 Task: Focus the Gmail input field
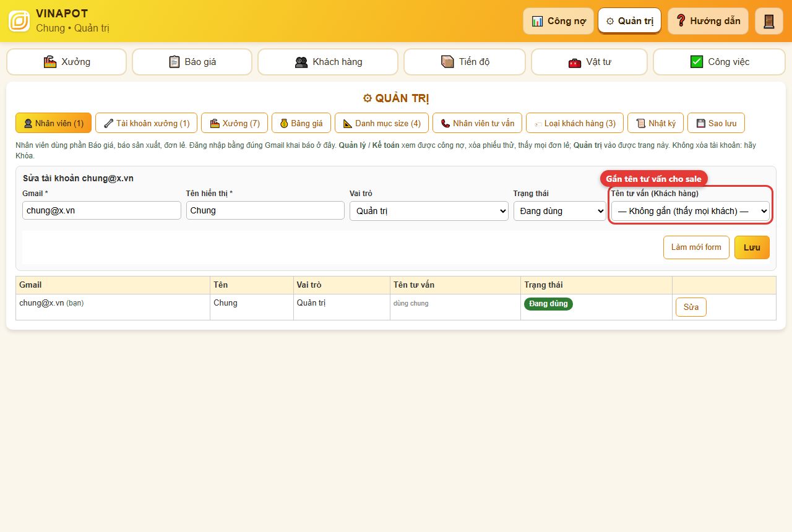click(101, 210)
